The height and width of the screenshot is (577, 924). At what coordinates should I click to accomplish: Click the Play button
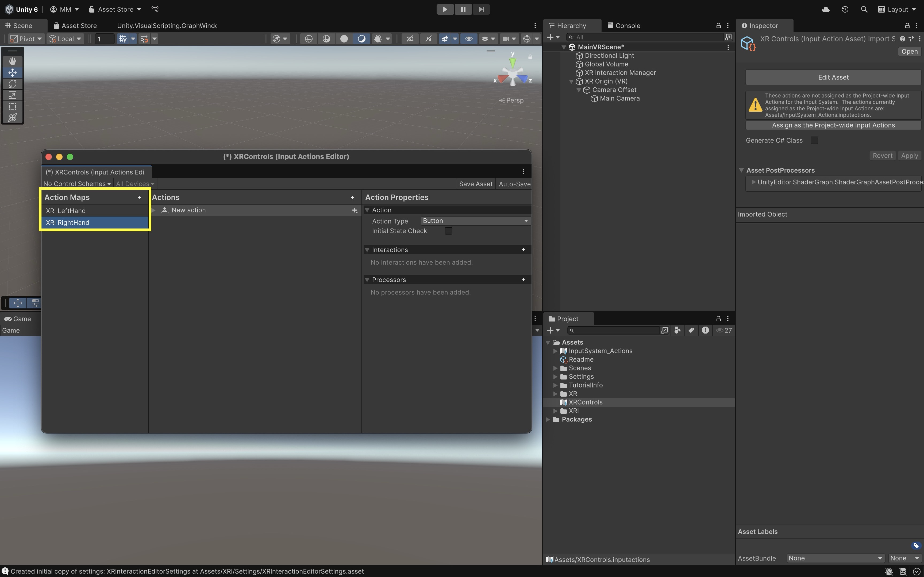pos(445,9)
